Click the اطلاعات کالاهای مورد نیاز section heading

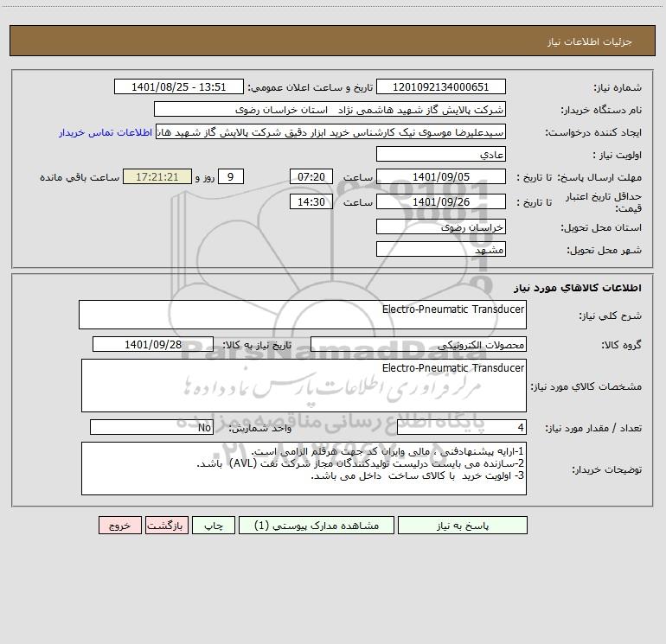pyautogui.click(x=578, y=288)
